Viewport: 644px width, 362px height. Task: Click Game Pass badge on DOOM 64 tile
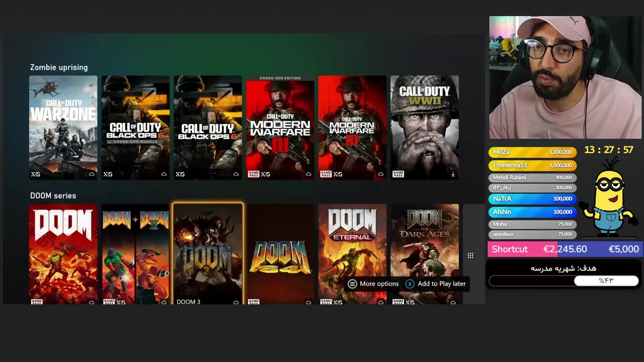click(x=254, y=302)
